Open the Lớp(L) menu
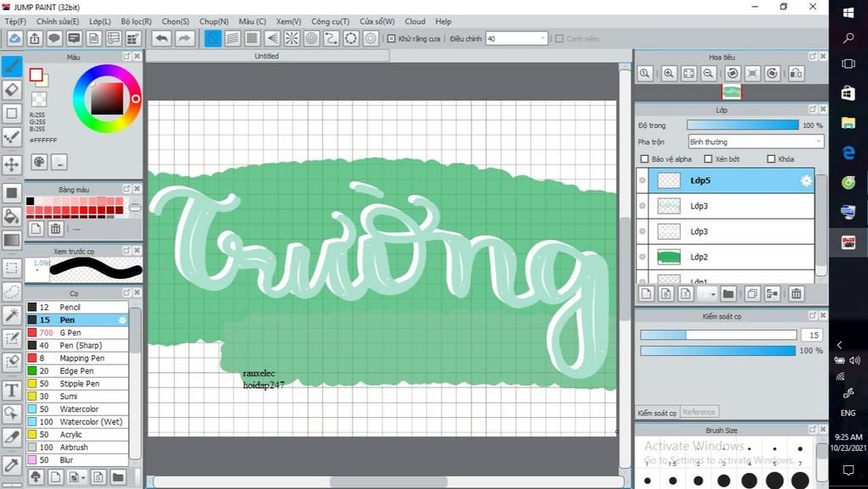The image size is (868, 489). coord(100,21)
